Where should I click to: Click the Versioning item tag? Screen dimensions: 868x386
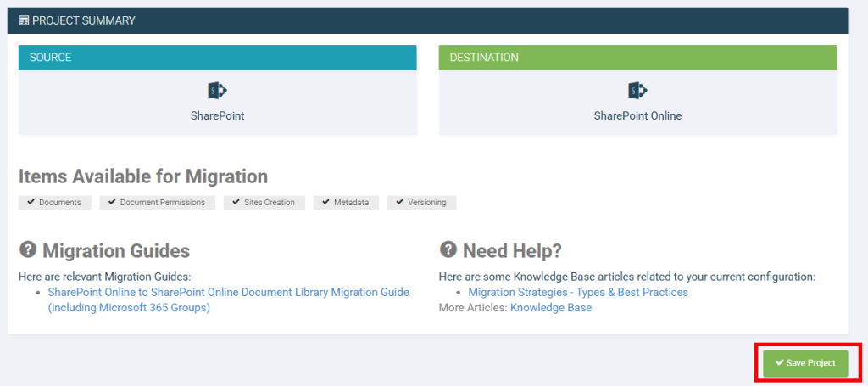pos(422,203)
